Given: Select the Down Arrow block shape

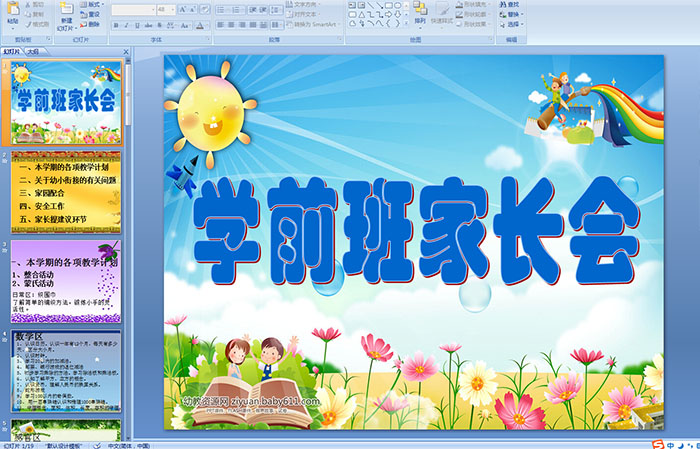Looking at the screenshot, I should 397,14.
